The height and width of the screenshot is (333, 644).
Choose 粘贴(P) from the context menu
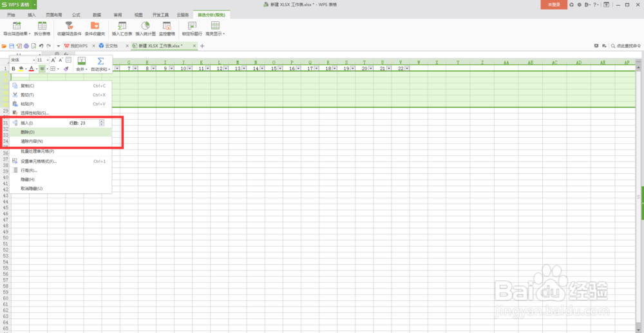pyautogui.click(x=61, y=104)
